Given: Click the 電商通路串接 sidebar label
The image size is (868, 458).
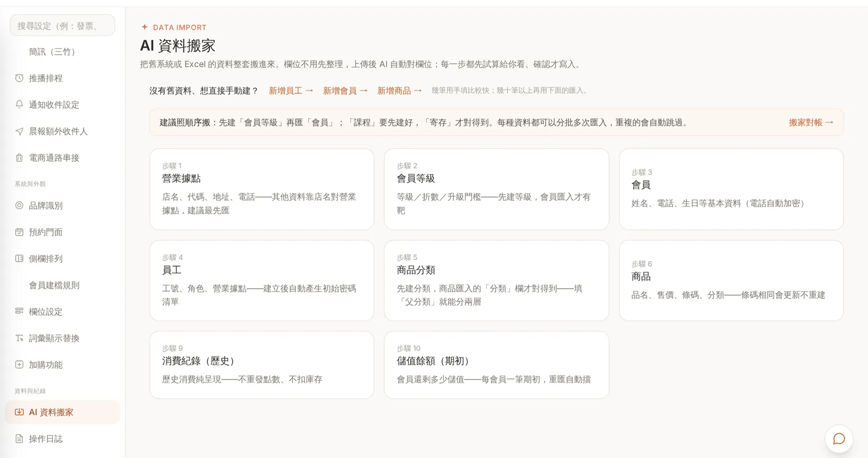Looking at the screenshot, I should click(54, 158).
